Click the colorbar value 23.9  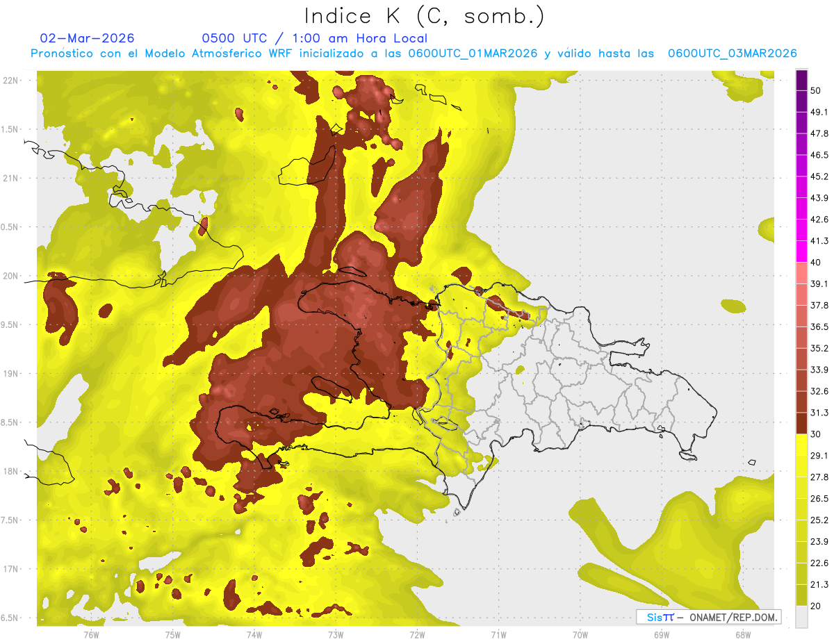tap(819, 541)
